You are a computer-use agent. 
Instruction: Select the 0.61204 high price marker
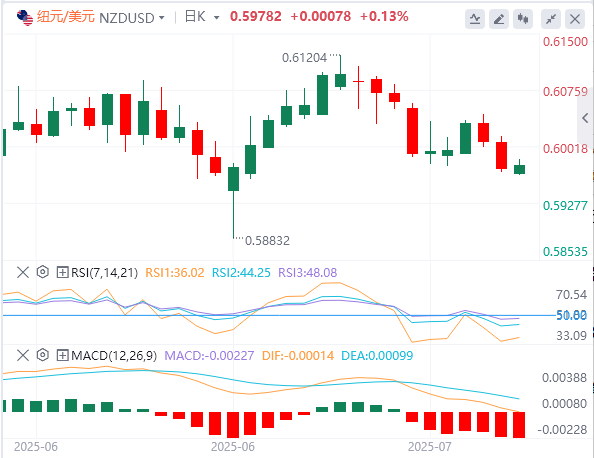pos(304,58)
